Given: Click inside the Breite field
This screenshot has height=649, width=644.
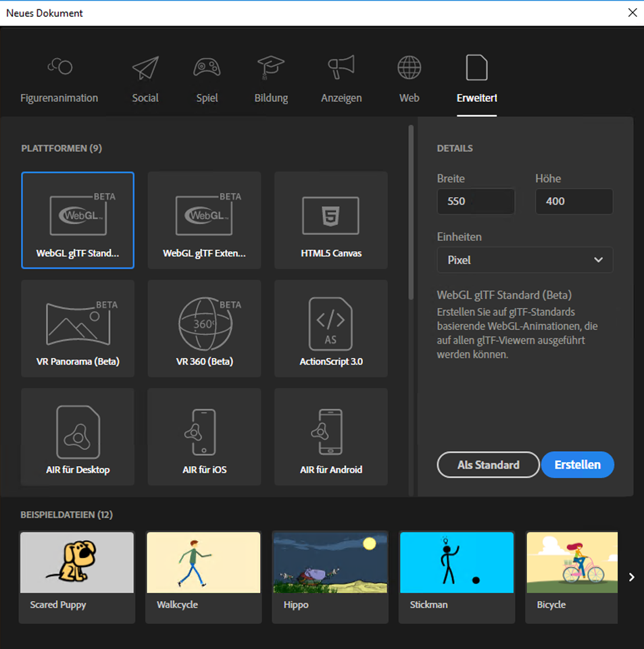Looking at the screenshot, I should coord(476,201).
